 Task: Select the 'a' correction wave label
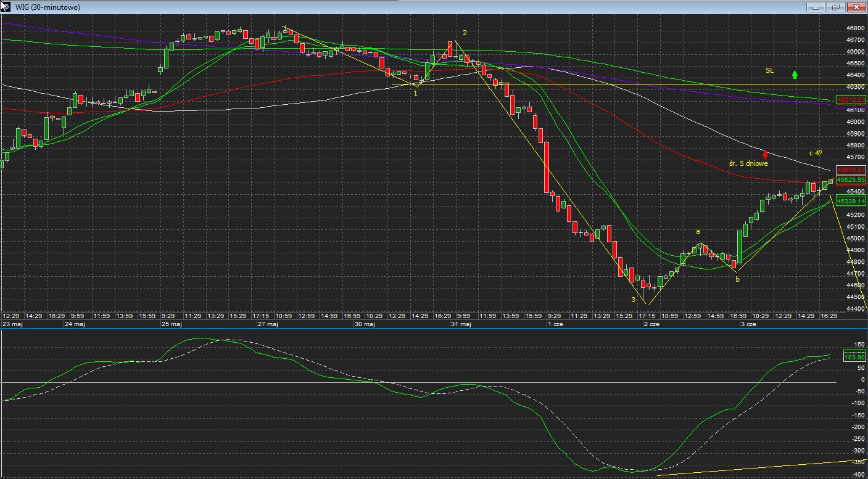pos(698,232)
